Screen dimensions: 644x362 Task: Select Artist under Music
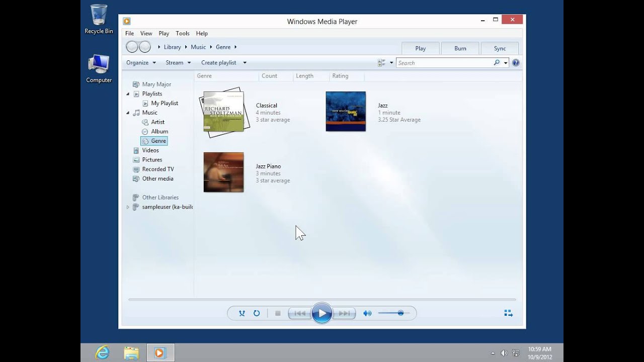click(x=157, y=122)
